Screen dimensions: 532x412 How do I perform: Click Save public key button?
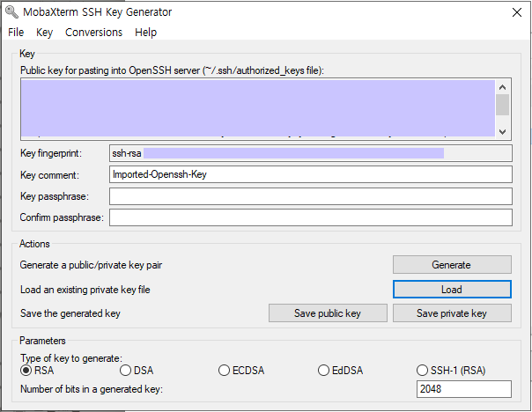coord(328,313)
